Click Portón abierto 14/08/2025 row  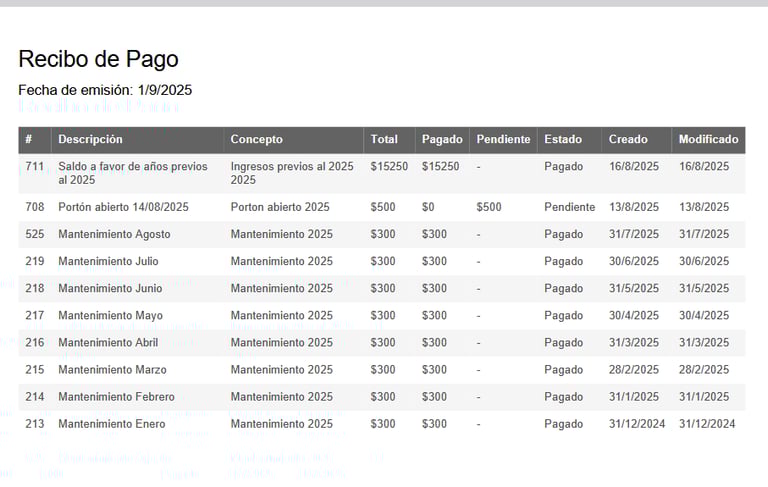(382, 207)
